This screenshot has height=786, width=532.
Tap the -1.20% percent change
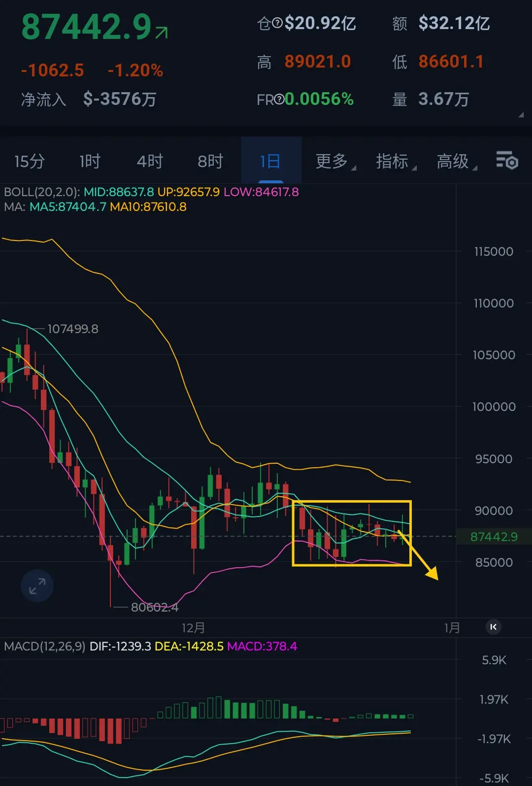point(135,70)
